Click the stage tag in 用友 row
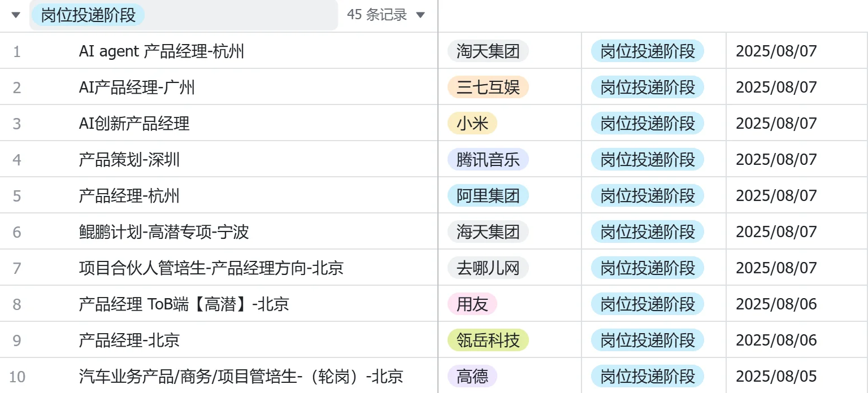The width and height of the screenshot is (868, 393). [x=648, y=304]
